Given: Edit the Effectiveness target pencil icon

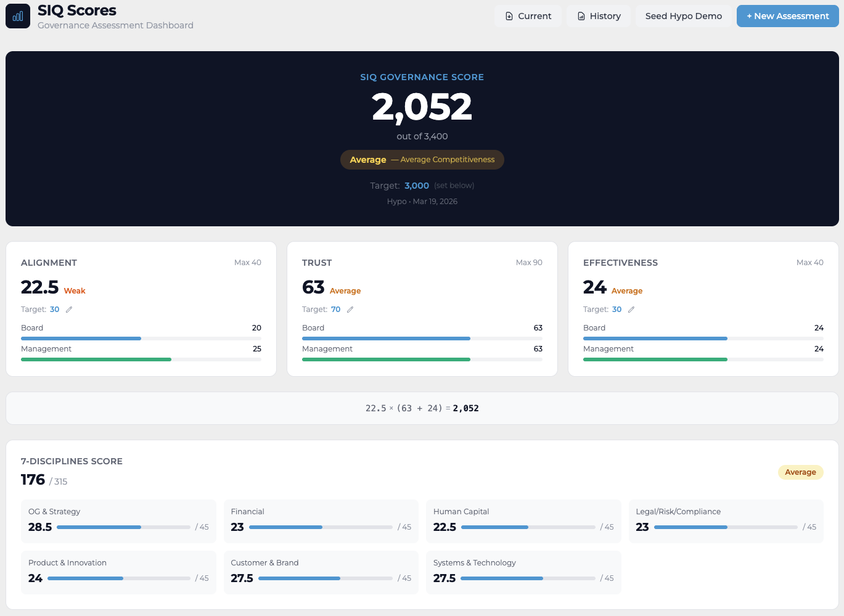Looking at the screenshot, I should tap(631, 310).
